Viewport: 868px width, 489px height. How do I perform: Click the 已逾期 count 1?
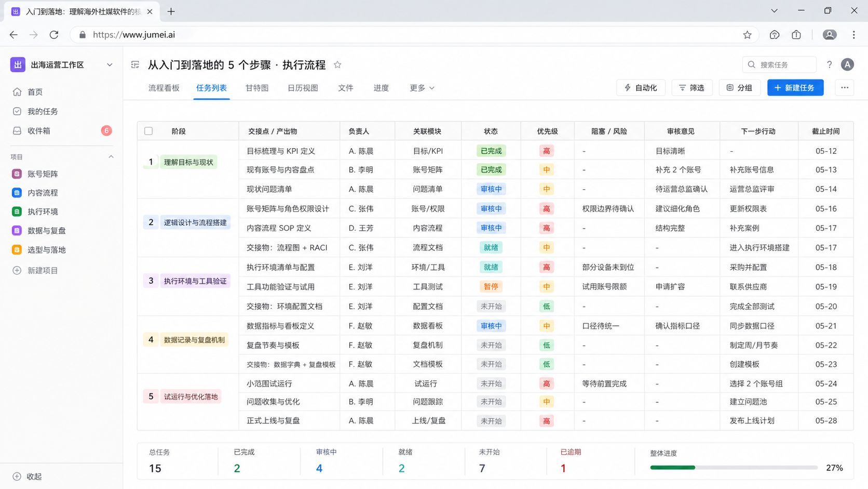coord(563,468)
